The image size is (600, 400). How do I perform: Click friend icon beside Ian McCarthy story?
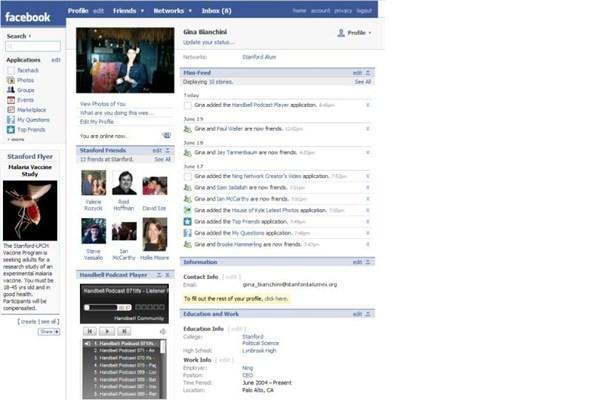(188, 199)
